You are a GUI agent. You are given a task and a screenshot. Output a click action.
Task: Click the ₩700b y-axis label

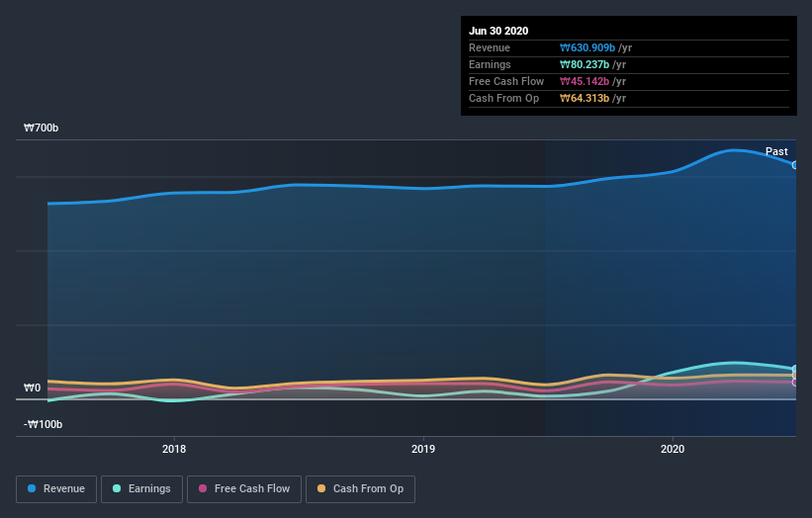pos(41,128)
